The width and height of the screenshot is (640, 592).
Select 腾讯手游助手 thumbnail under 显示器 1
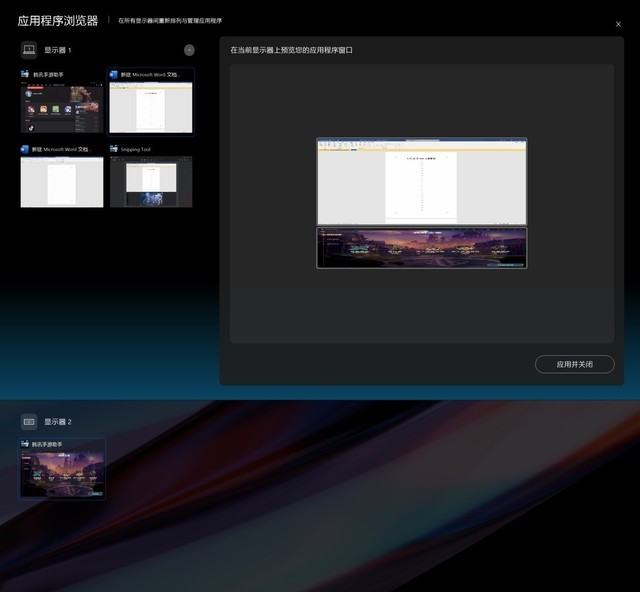click(62, 109)
